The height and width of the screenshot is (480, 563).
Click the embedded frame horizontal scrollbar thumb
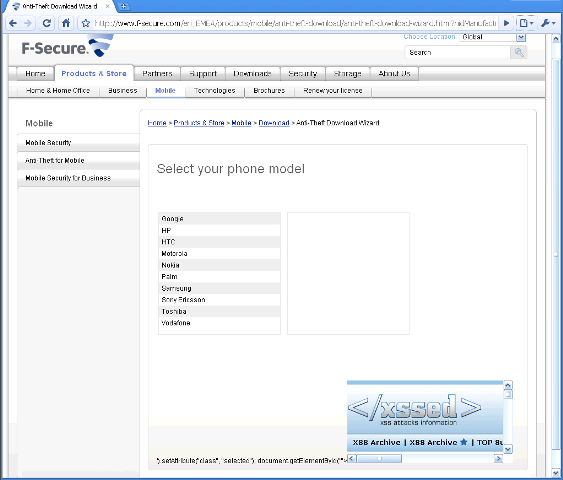click(x=379, y=458)
